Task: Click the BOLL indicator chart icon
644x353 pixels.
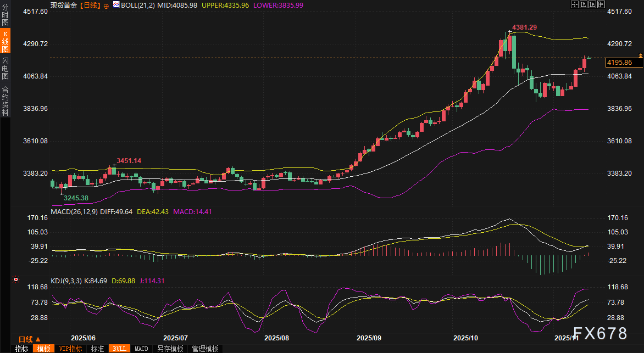Action: point(115,5)
